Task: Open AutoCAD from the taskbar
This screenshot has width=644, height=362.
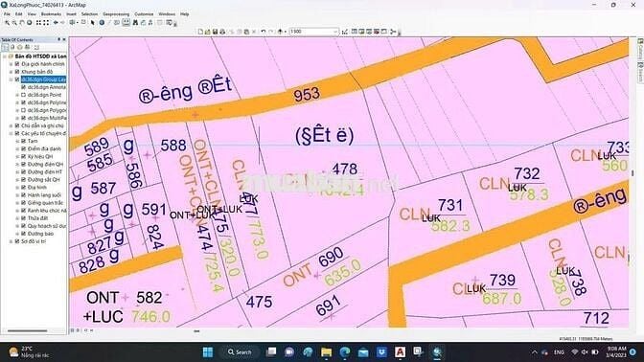Action: [400, 352]
